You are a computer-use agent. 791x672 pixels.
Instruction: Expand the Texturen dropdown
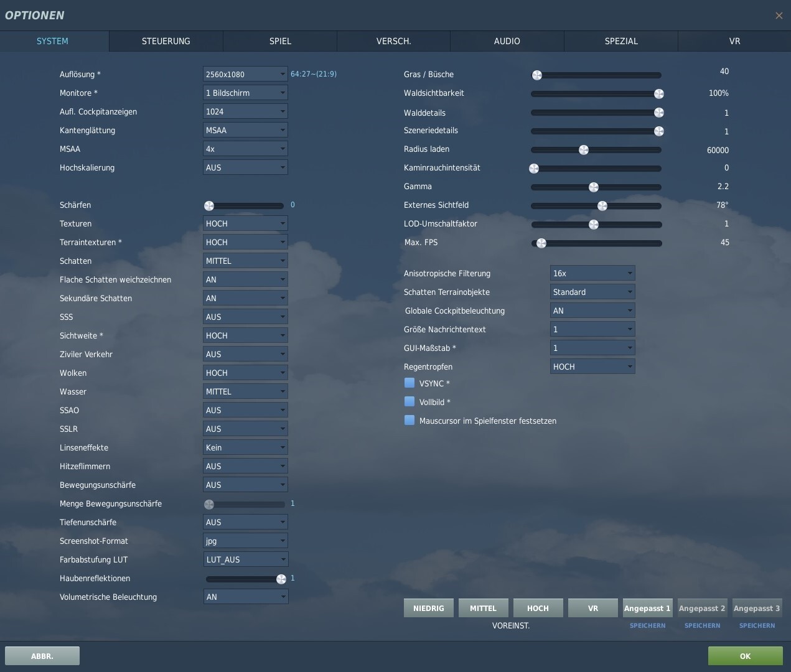click(245, 223)
